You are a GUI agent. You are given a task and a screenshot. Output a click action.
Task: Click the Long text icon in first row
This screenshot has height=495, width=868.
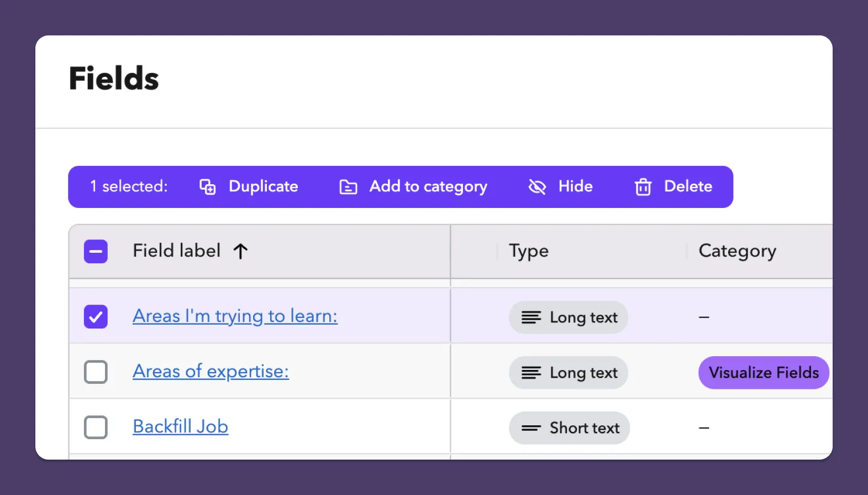[531, 317]
